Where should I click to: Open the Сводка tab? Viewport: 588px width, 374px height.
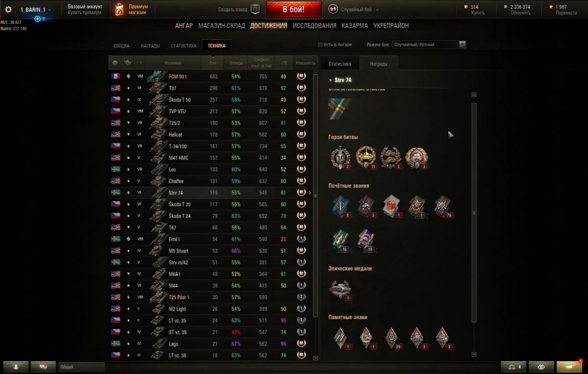[x=122, y=46]
